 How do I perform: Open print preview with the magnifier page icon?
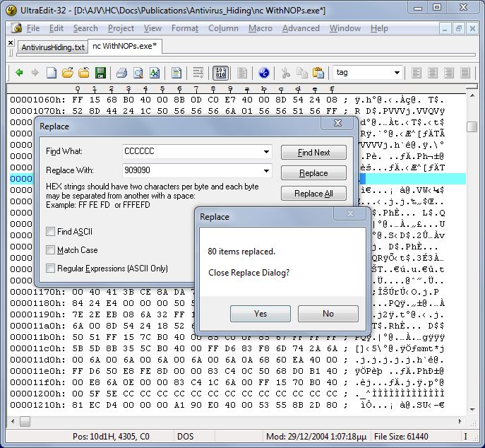(x=138, y=73)
